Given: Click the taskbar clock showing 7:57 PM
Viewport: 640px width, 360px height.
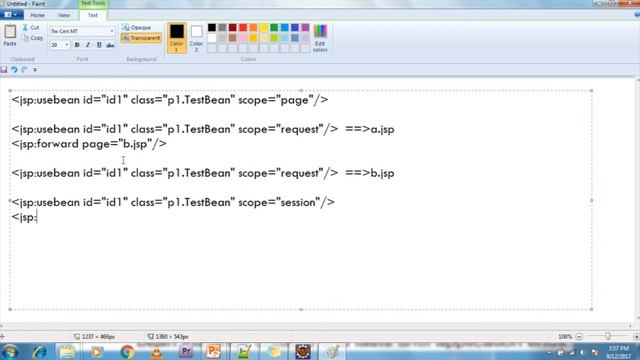Looking at the screenshot, I should [x=619, y=348].
